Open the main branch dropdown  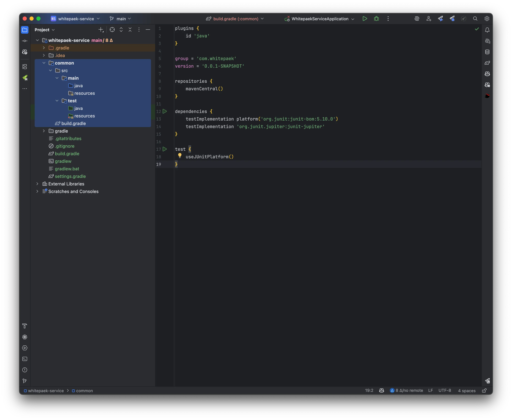click(120, 19)
